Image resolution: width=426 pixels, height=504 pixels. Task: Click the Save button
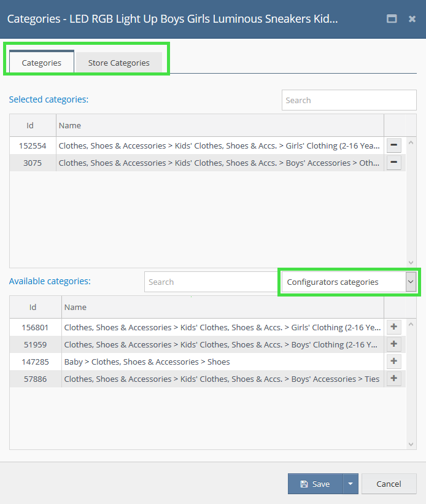point(315,484)
